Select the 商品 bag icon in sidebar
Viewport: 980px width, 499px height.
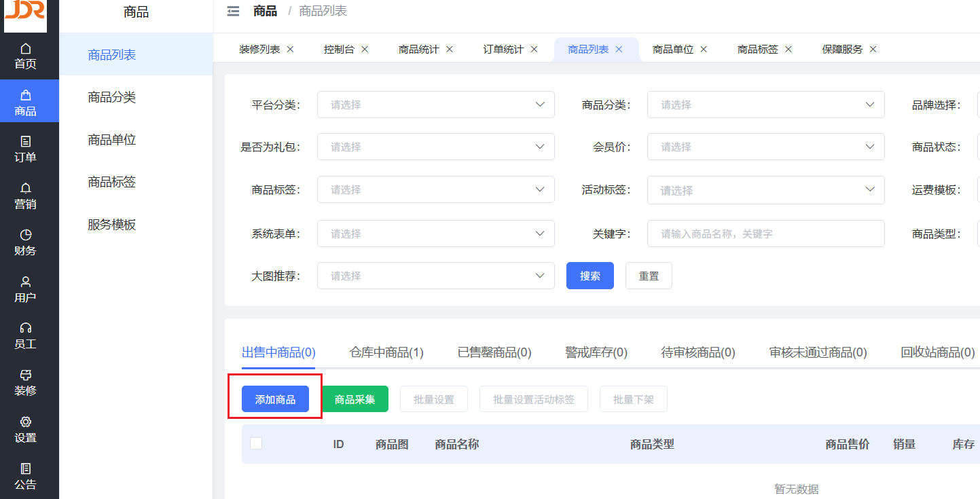[x=26, y=95]
